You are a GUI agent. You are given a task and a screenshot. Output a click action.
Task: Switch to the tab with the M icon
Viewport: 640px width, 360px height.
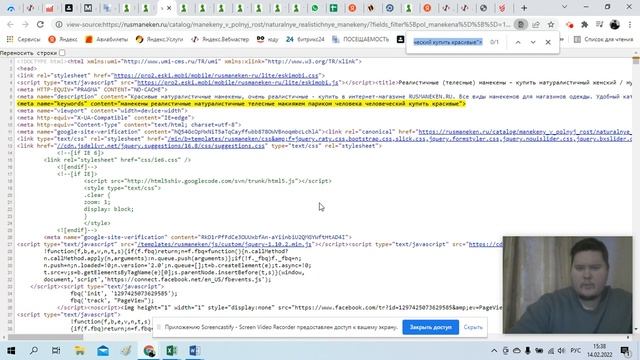pyautogui.click(x=88, y=8)
